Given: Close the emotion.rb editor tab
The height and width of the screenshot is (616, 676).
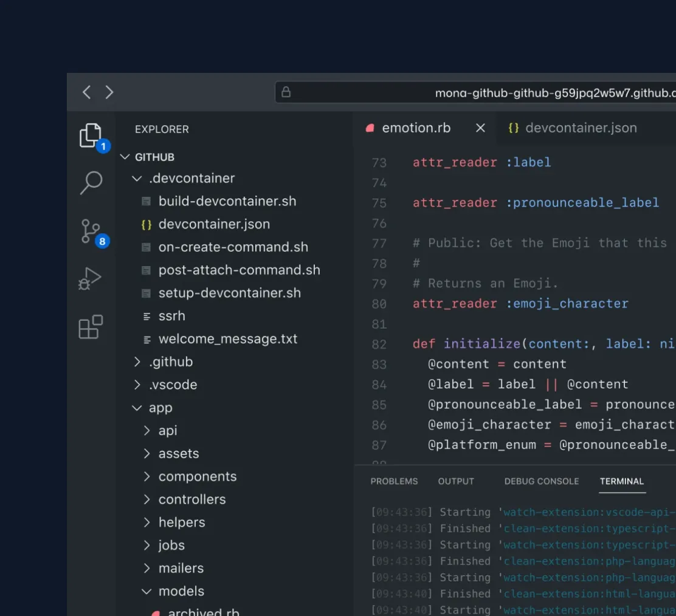Looking at the screenshot, I should pyautogui.click(x=480, y=128).
